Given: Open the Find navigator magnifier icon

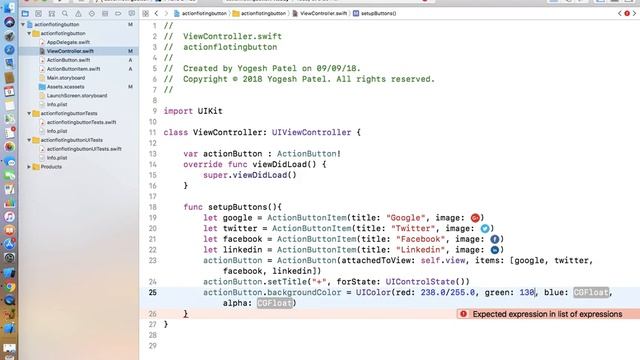Looking at the screenshot, I should point(65,13).
